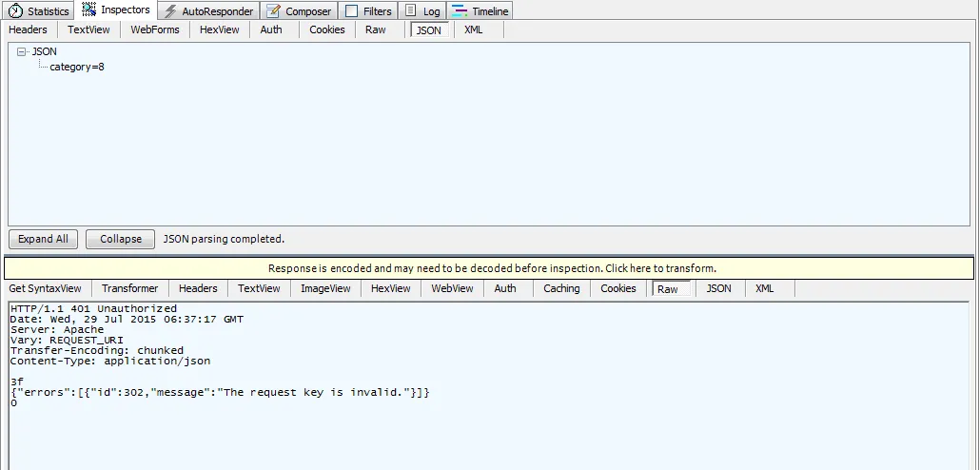Select the request TextView tab

point(88,29)
